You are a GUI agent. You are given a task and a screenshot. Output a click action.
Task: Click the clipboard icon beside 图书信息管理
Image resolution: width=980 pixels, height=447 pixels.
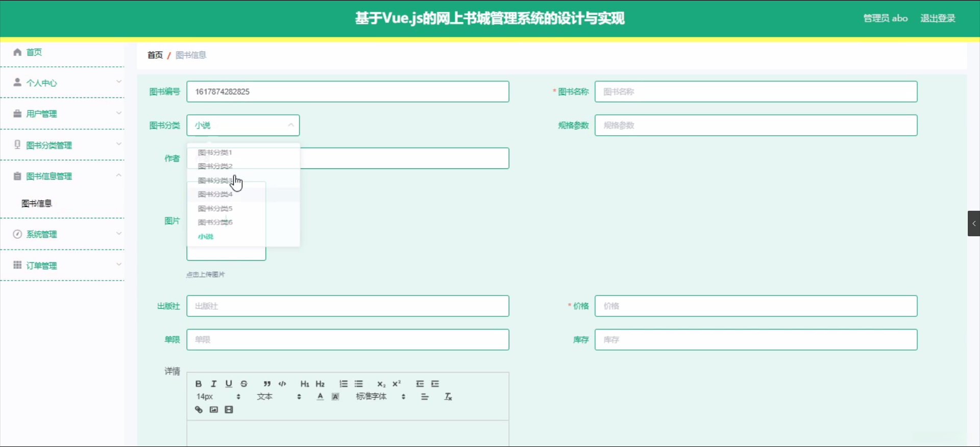[x=17, y=176]
